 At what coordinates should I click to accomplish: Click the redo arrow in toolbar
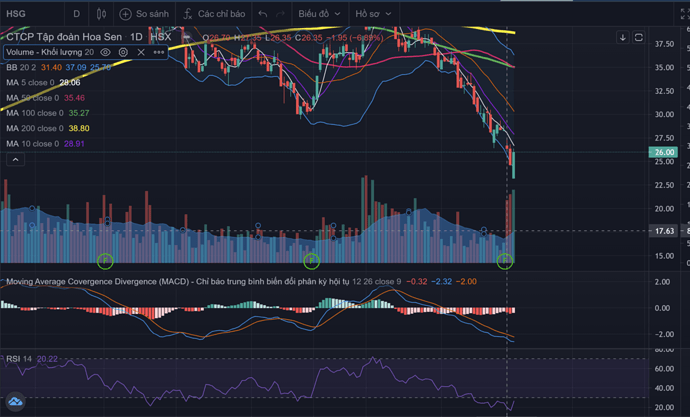[281, 14]
